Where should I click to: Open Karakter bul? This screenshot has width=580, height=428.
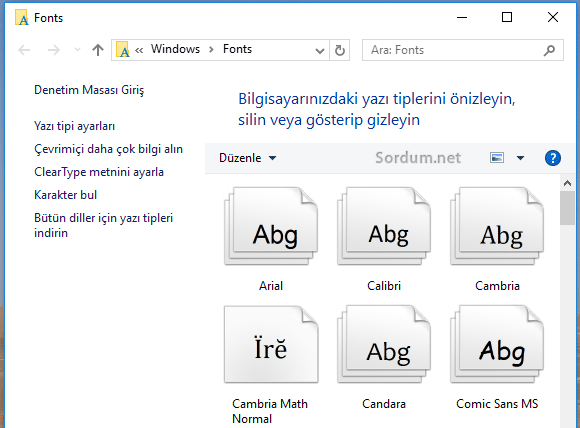[x=65, y=195]
